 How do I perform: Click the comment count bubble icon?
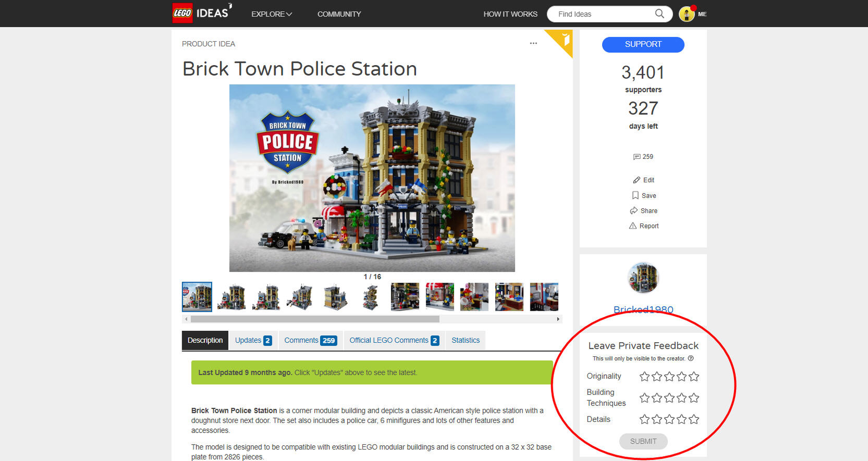(637, 157)
